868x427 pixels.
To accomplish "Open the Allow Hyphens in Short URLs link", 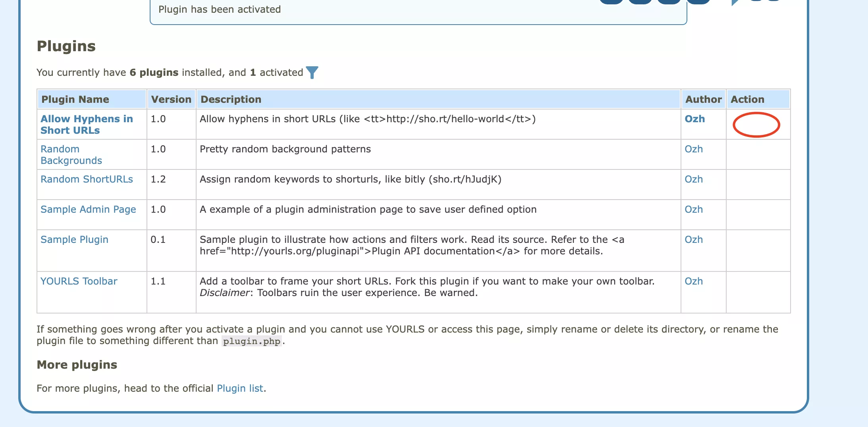I will pyautogui.click(x=87, y=125).
